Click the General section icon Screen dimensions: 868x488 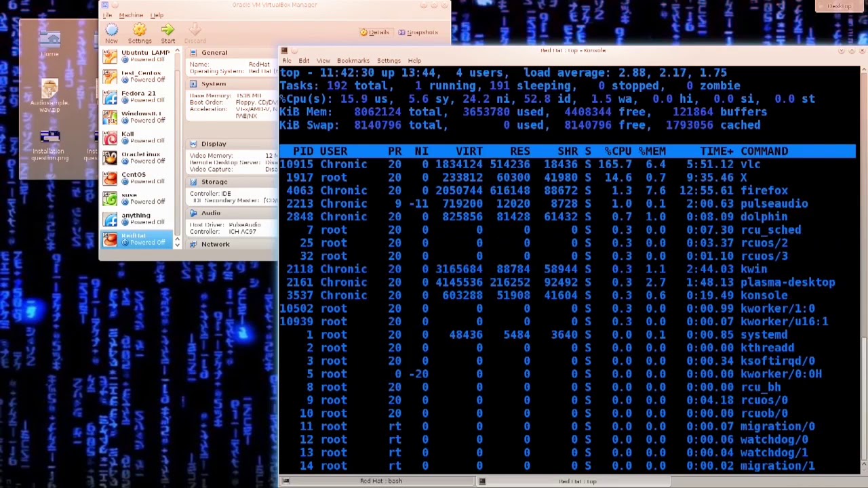[193, 53]
